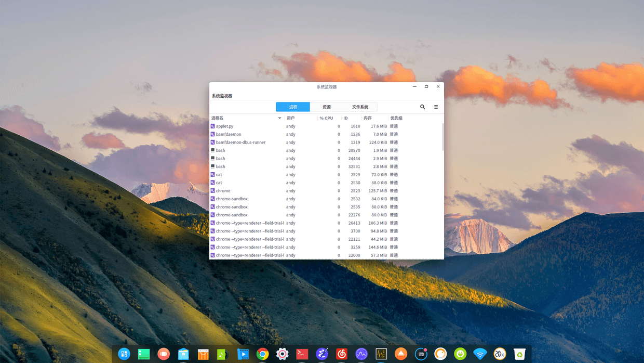644x363 pixels.
Task: Select the chrome renderer process with ID 3700
Action: 326,231
